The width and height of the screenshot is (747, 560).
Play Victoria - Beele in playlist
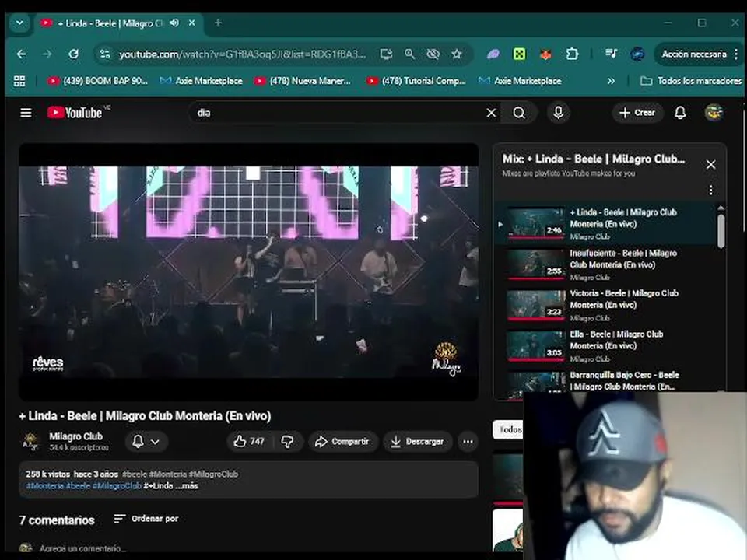605,305
